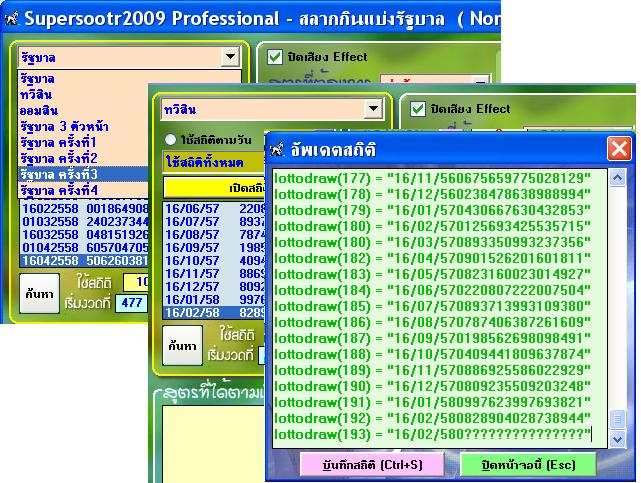Click the lottodraw(178) line
The width and height of the screenshot is (641, 483).
432,194
